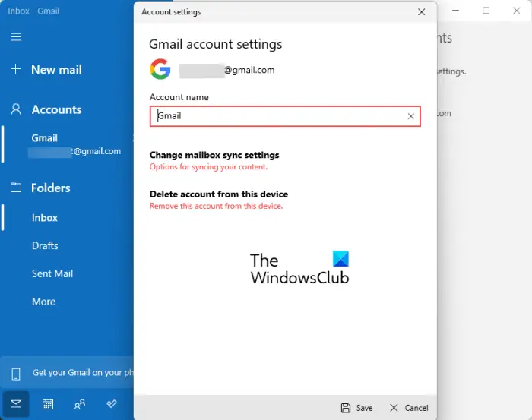This screenshot has width=532, height=420.
Task: Choose Delete account from this device
Action: click(219, 194)
